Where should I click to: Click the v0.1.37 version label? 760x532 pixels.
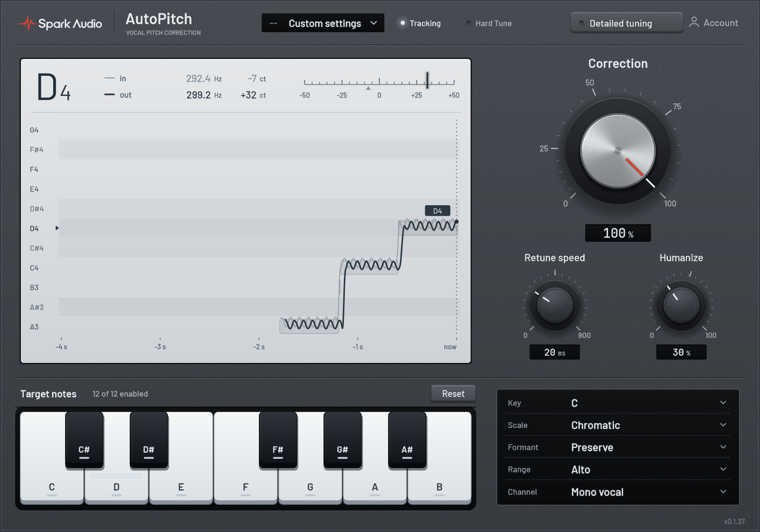coord(734,522)
